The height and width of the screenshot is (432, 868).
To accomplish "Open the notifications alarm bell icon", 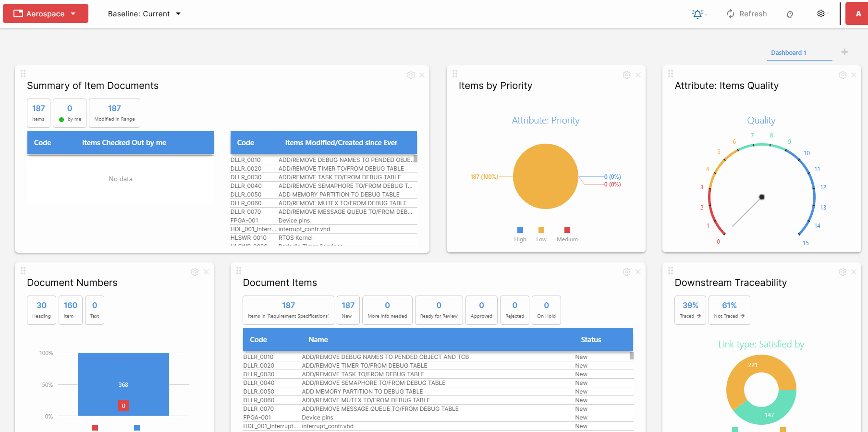I will click(x=698, y=14).
